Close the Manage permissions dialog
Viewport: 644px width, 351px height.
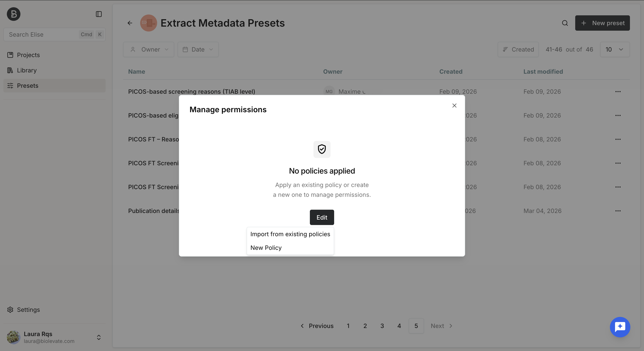coord(454,105)
